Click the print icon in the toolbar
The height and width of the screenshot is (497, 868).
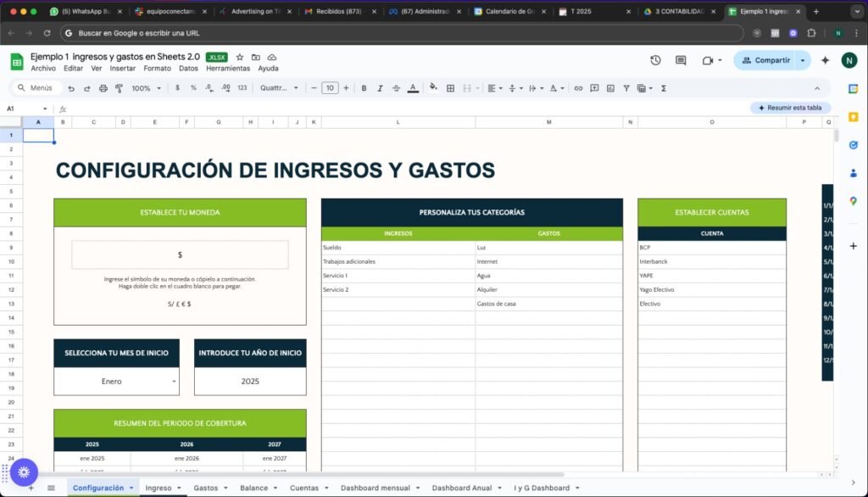pyautogui.click(x=103, y=88)
